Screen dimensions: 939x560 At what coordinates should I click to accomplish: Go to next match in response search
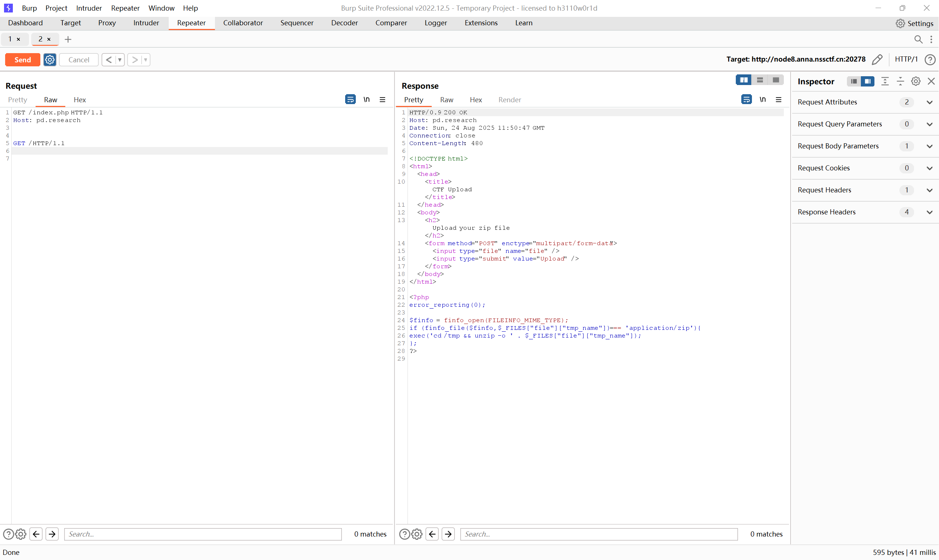click(x=448, y=534)
